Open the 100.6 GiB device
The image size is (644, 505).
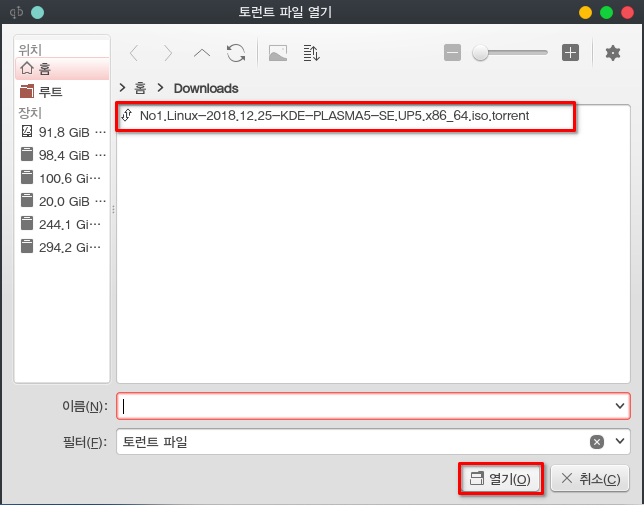(62, 178)
